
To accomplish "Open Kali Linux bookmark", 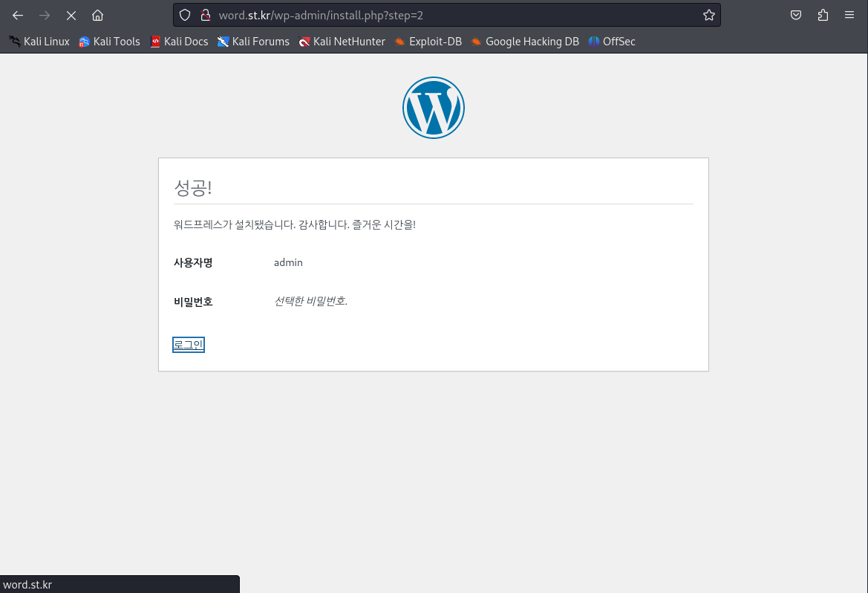I will pyautogui.click(x=39, y=42).
